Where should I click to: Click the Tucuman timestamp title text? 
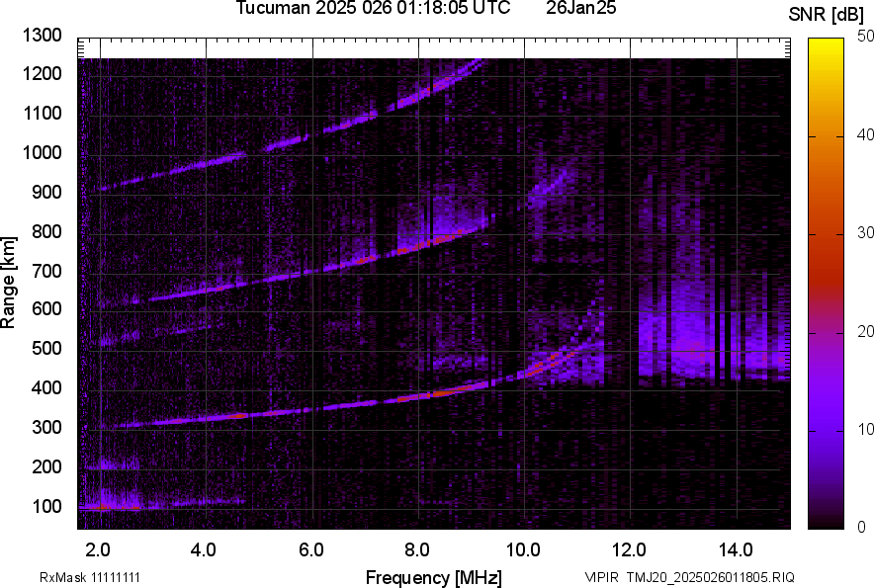click(x=373, y=9)
